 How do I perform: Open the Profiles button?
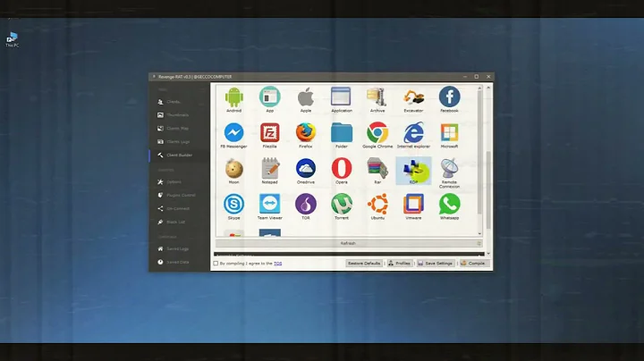(x=399, y=264)
